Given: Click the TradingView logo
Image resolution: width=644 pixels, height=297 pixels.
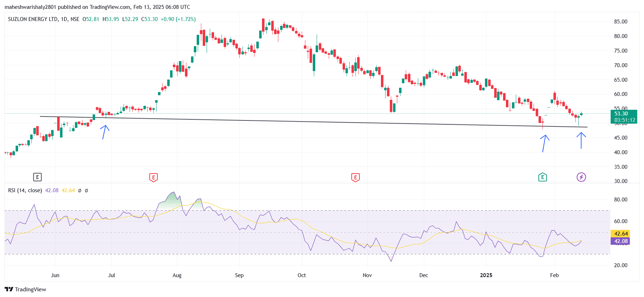Looking at the screenshot, I should pyautogui.click(x=26, y=289).
